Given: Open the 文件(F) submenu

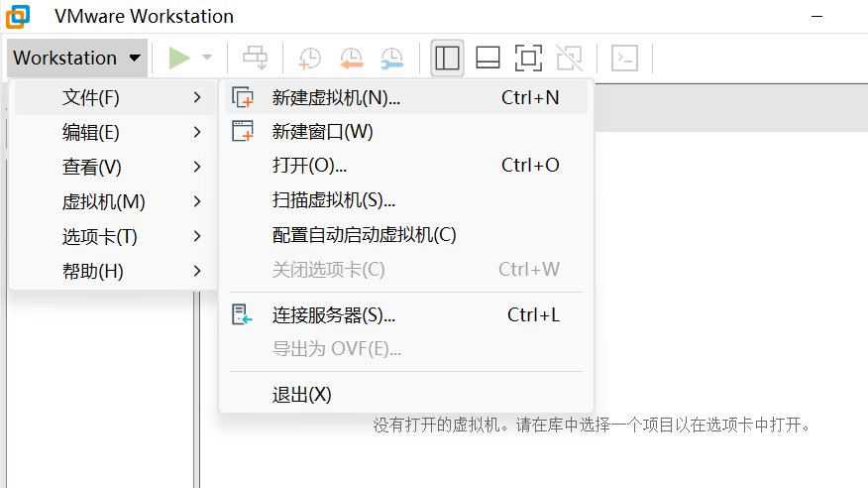Looking at the screenshot, I should tap(115, 97).
